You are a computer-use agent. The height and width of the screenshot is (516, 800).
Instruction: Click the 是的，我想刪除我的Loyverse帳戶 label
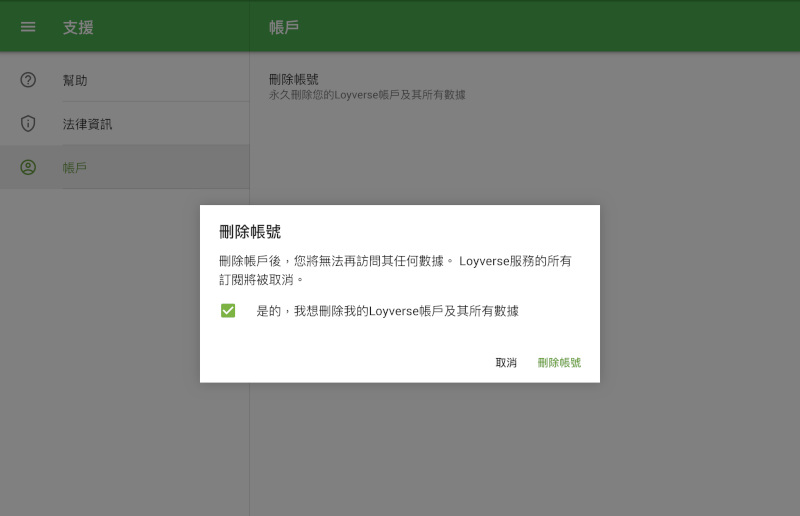(x=387, y=311)
